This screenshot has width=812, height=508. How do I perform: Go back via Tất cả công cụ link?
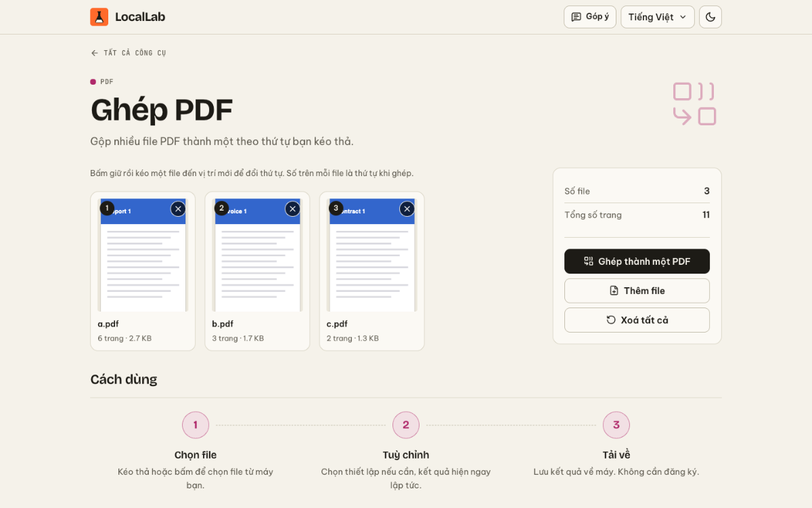click(129, 53)
